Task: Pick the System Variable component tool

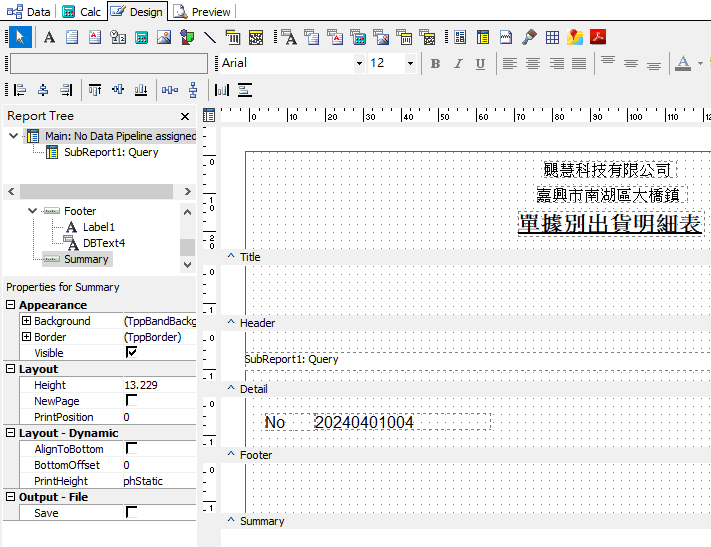Action: [x=118, y=37]
